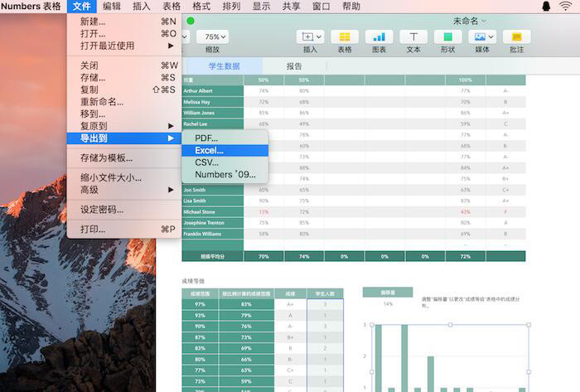Screen dimensions: 580x392
Task: Select 新建… menu item
Action: point(124,22)
